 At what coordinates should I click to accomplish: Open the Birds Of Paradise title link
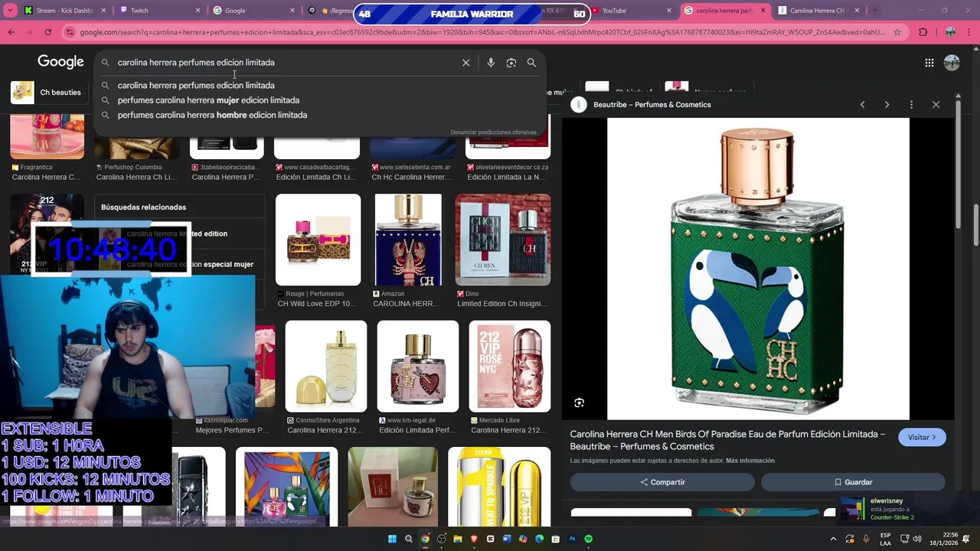(727, 440)
